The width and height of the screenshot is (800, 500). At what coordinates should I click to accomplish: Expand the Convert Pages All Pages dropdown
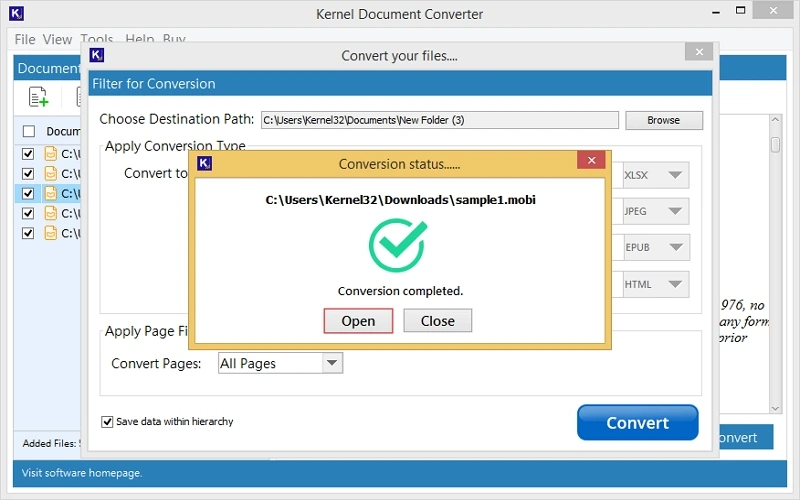pos(332,363)
